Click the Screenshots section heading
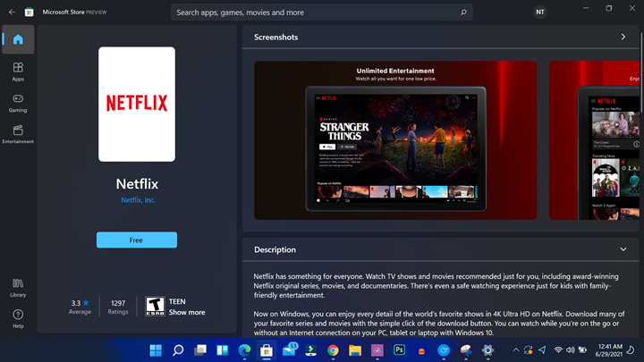The height and width of the screenshot is (362, 644). (276, 37)
